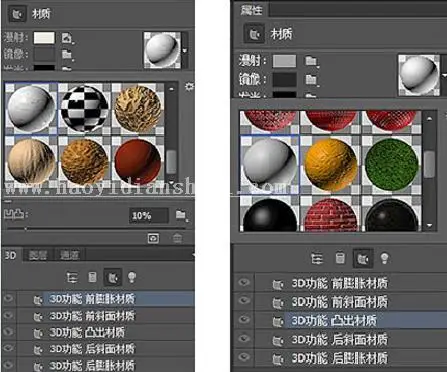Open the 镜像 texture folder icon in the right panel
447x372 pixels.
point(311,79)
